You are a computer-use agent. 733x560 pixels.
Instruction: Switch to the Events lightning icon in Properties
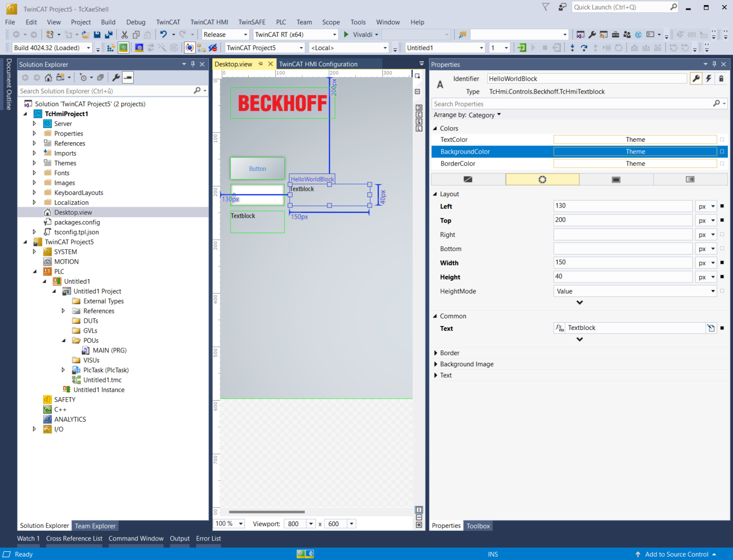point(708,78)
